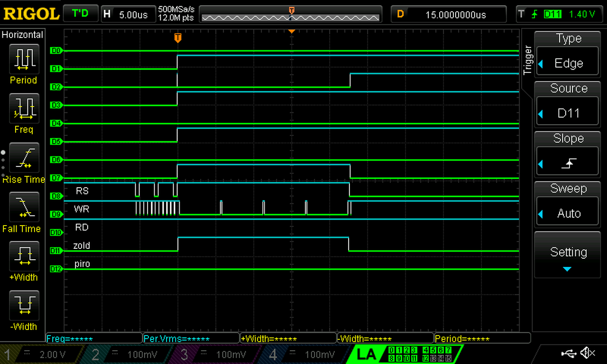The image size is (607, 364).
Task: Click the zold signal label
Action: coord(82,246)
